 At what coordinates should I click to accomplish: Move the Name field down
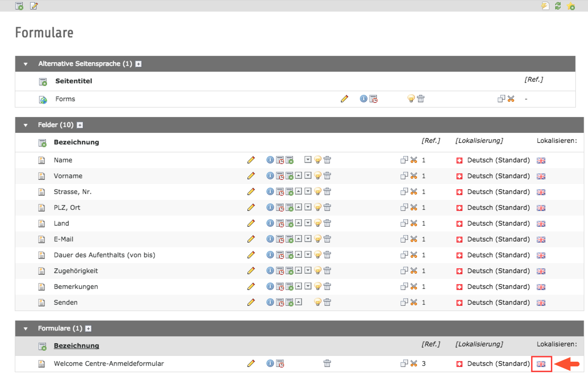(308, 160)
